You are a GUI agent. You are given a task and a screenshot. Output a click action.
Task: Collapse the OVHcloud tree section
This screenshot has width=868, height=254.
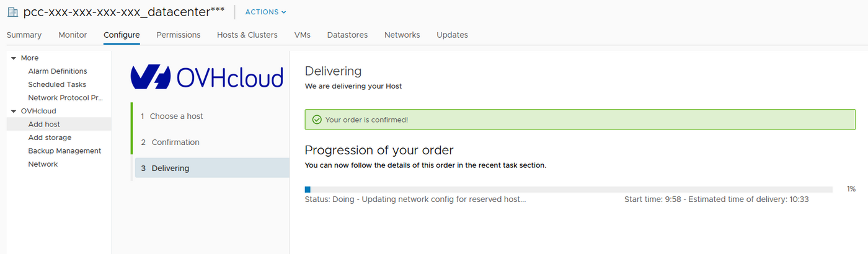click(14, 112)
